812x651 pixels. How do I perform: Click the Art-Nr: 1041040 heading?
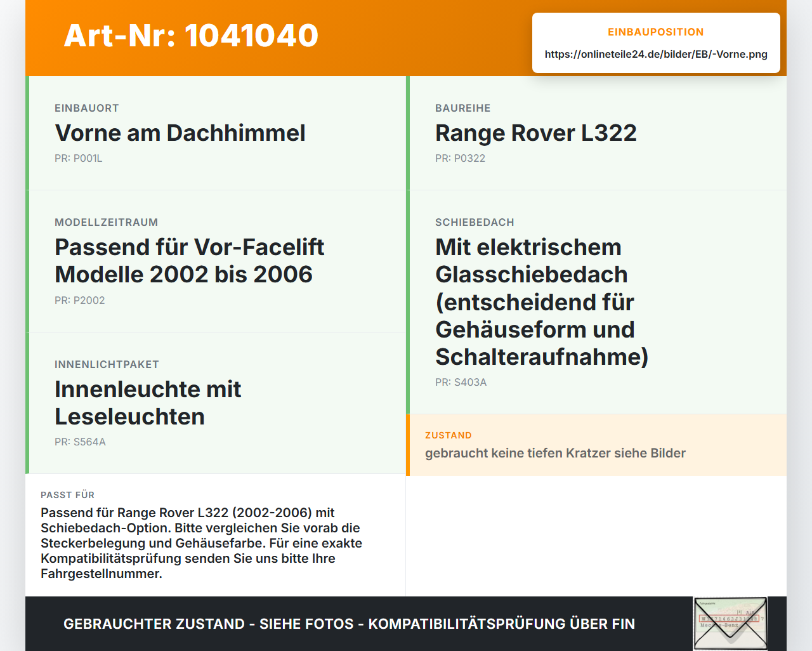point(191,36)
